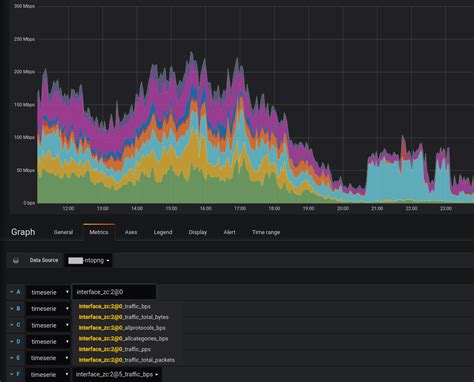
Task: Open timeserie type dropdown for query F
Action: pyautogui.click(x=49, y=375)
